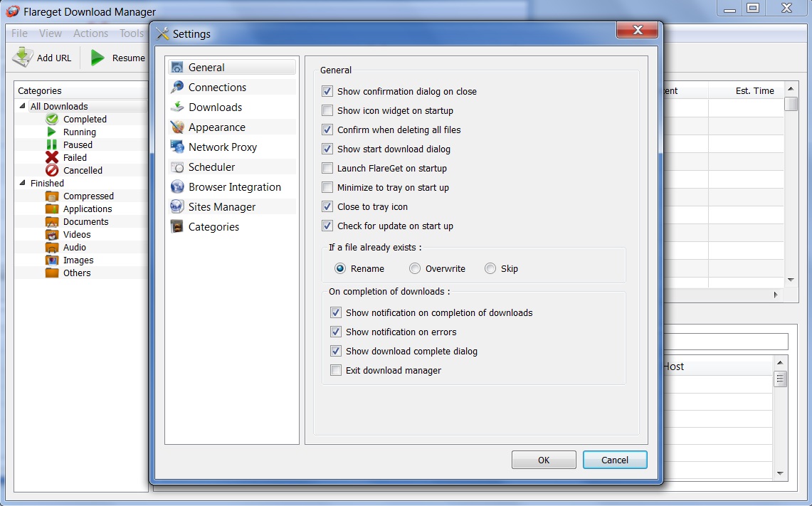Image resolution: width=812 pixels, height=506 pixels.
Task: Click the Connections magnifier icon
Action: 177,87
